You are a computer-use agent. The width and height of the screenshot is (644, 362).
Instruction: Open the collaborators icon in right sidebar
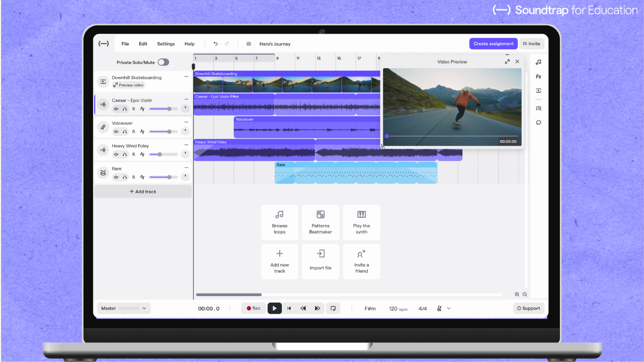[538, 108]
